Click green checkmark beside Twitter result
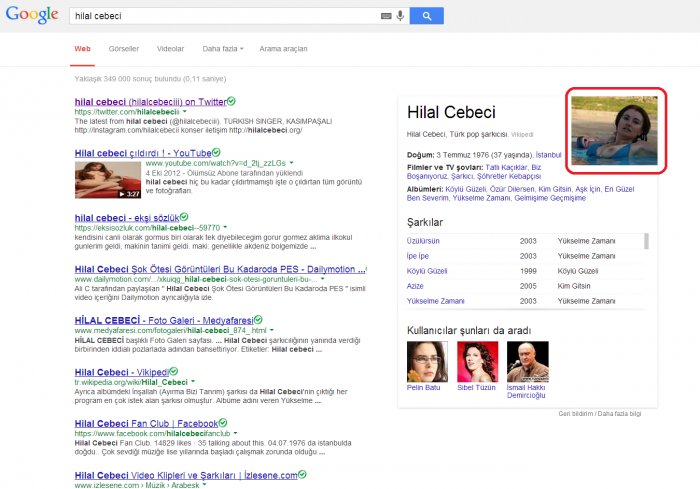Screen dimensions: 700x489 231,101
